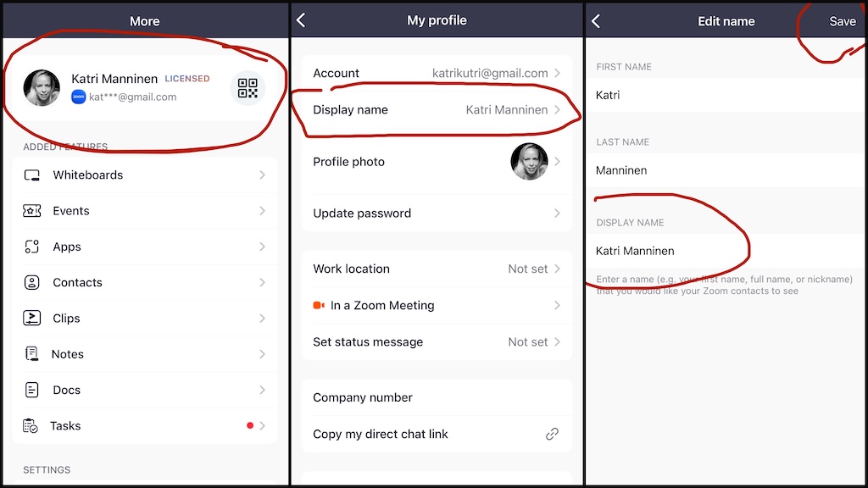Screen dimensions: 868x488
Task: Select the Clips menu label
Action: (x=66, y=319)
